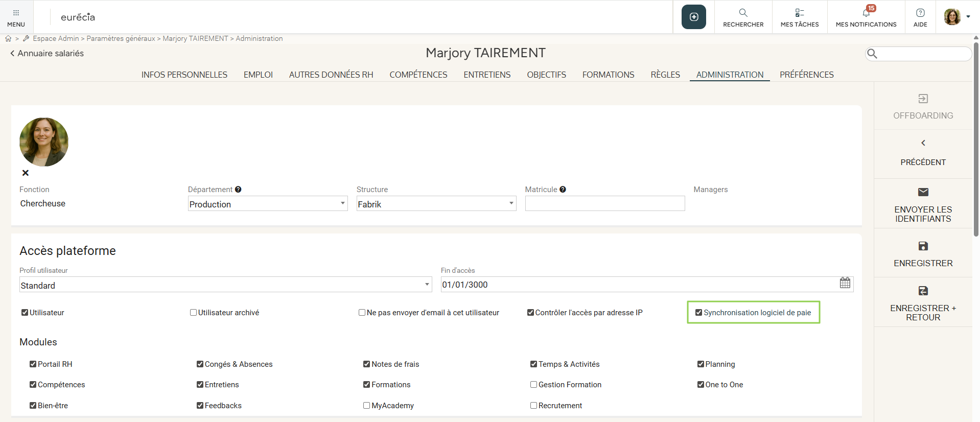This screenshot has width=980, height=422.
Task: Go back to Annuaire salariés
Action: pos(46,53)
